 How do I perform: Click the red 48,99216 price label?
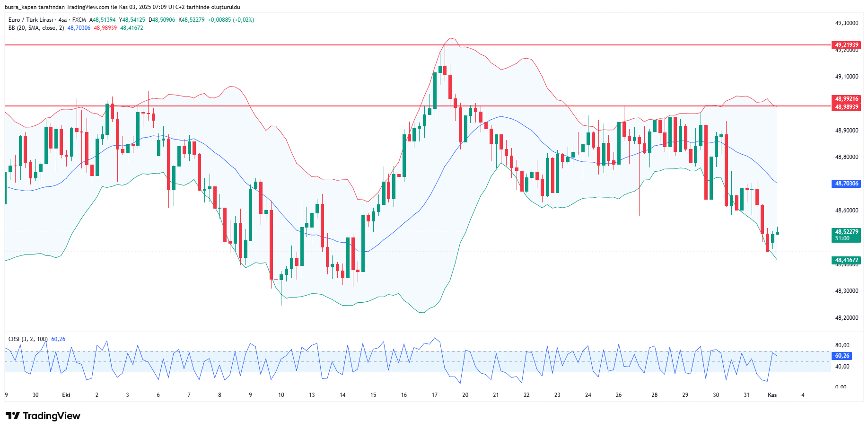(846, 99)
